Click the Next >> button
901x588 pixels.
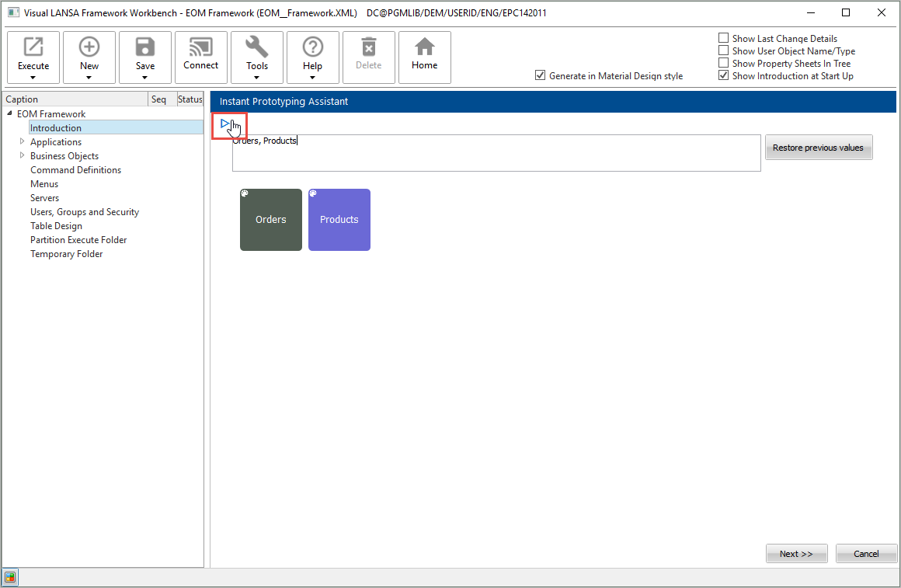coord(796,554)
